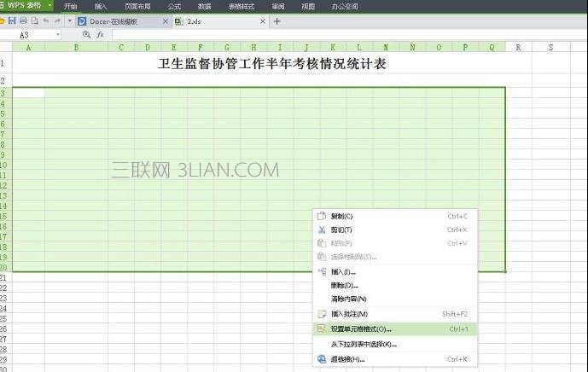Click the fx insert function icon

click(x=100, y=35)
